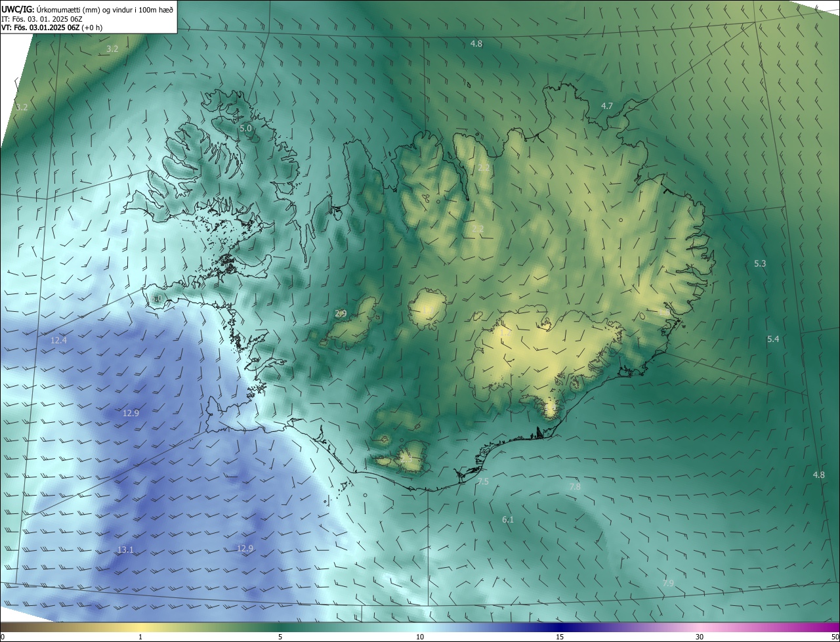Click the 13.1 value label

pyautogui.click(x=125, y=549)
